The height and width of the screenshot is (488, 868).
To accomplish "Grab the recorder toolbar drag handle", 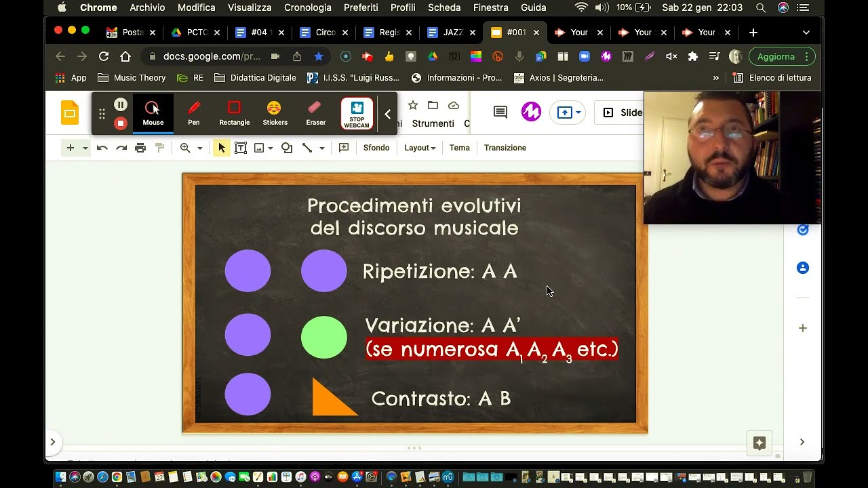I will [x=102, y=114].
